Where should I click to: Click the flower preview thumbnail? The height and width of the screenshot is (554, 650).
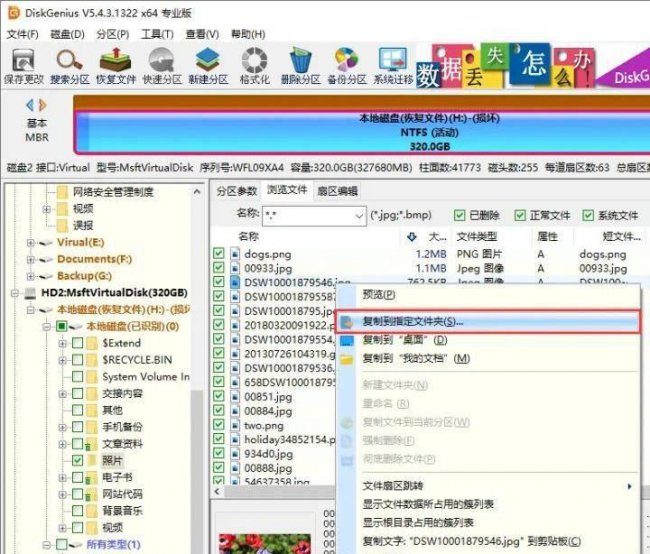click(264, 543)
